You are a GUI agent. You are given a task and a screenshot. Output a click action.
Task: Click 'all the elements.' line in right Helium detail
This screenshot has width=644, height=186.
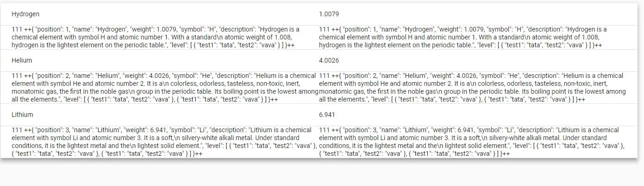point(342,99)
